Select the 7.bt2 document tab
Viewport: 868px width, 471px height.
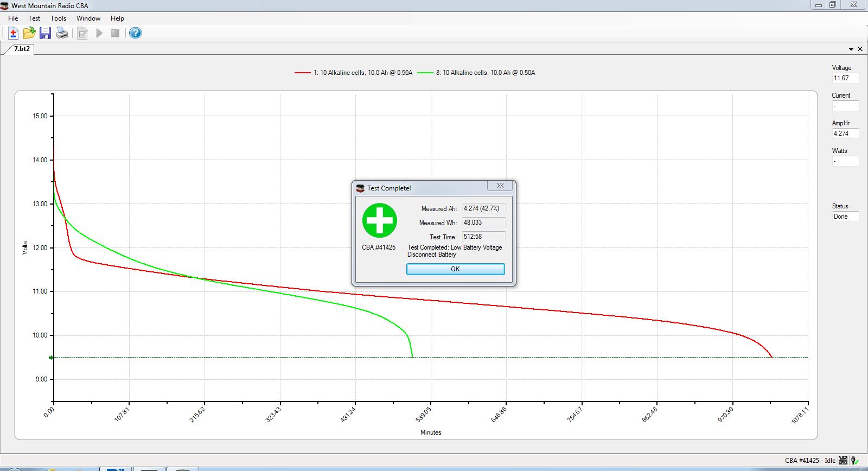[22, 49]
